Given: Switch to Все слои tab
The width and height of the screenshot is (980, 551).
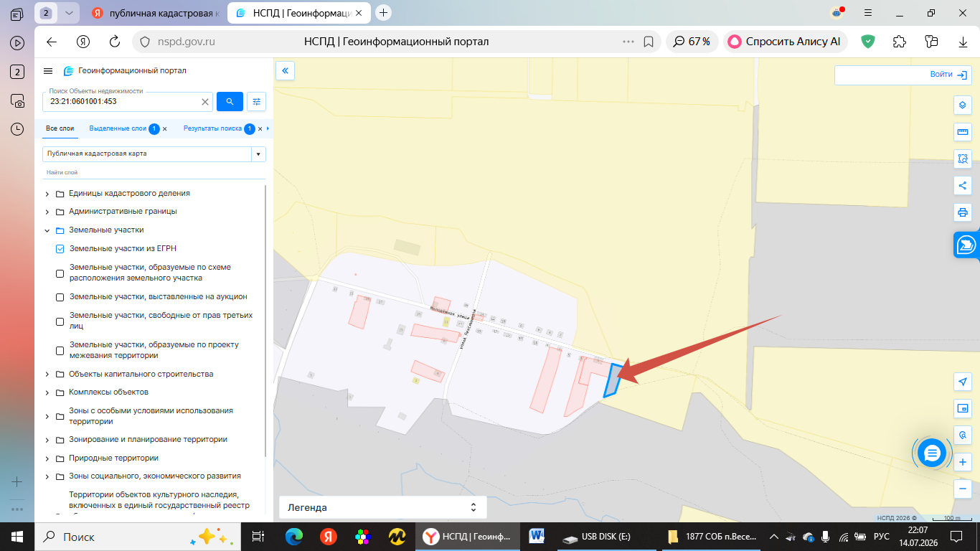Looking at the screenshot, I should tap(60, 128).
